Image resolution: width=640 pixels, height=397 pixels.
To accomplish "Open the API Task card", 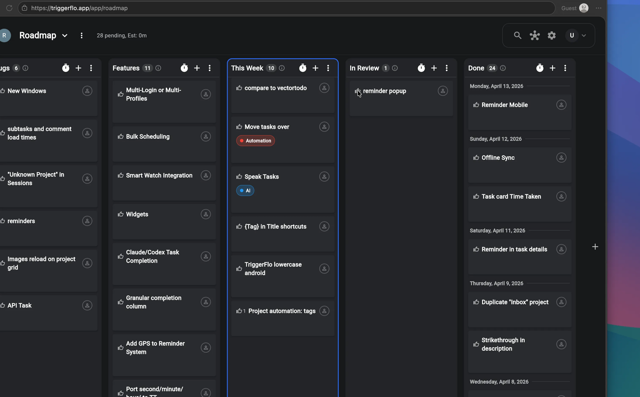I will tap(48, 313).
